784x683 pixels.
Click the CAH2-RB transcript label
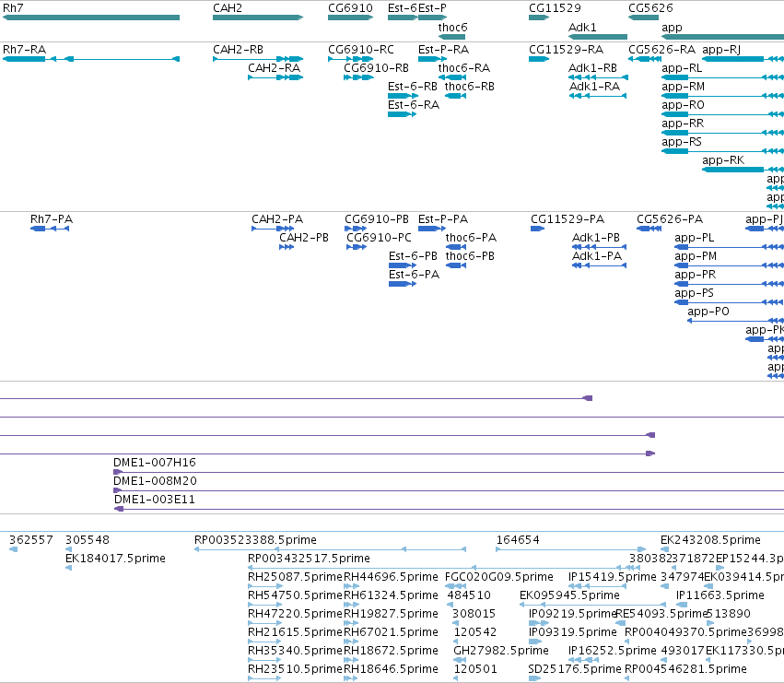click(x=238, y=50)
